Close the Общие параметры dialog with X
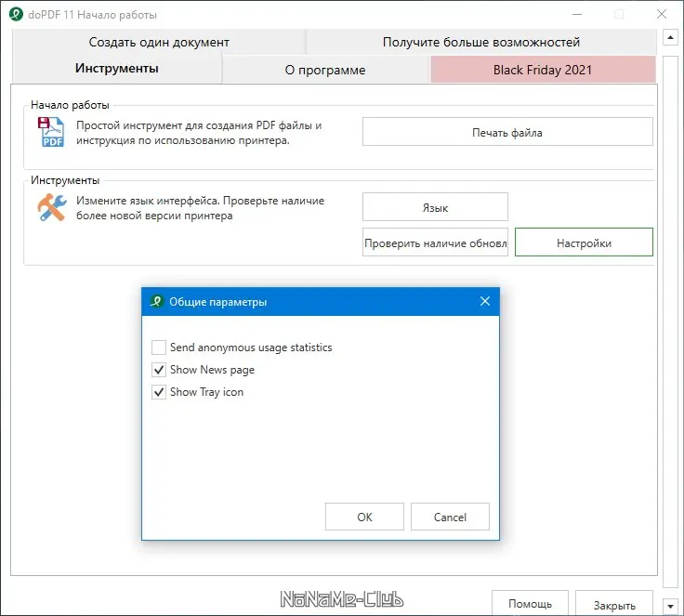Screen dimensions: 684x616 pyautogui.click(x=484, y=301)
